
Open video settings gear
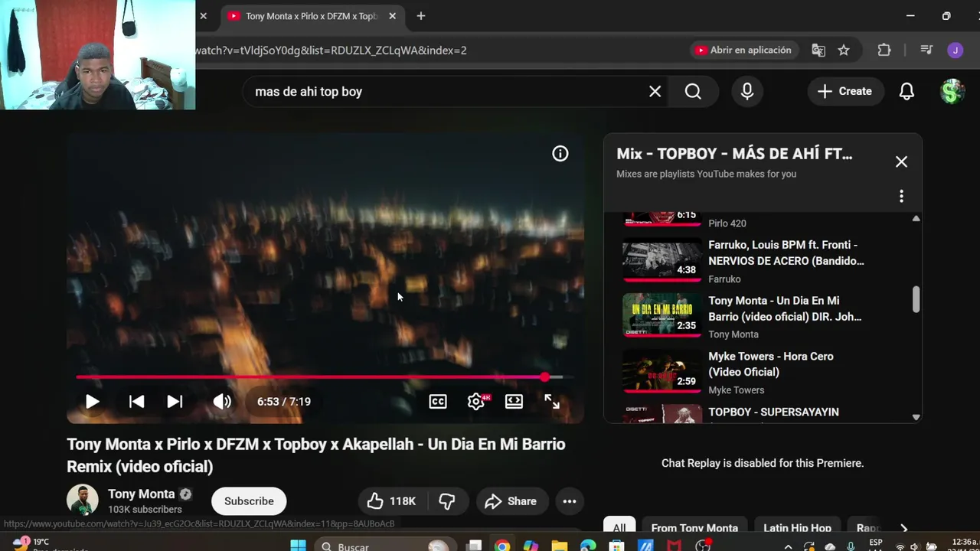476,402
